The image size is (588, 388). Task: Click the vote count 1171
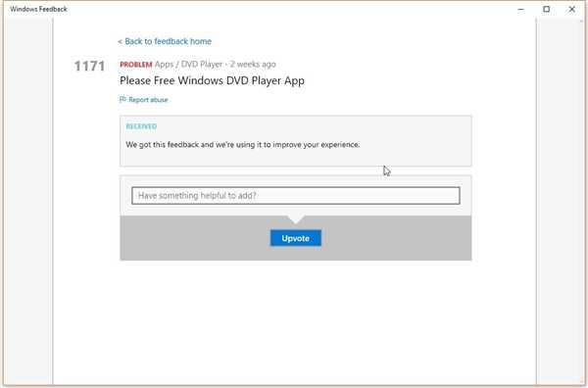pyautogui.click(x=89, y=66)
